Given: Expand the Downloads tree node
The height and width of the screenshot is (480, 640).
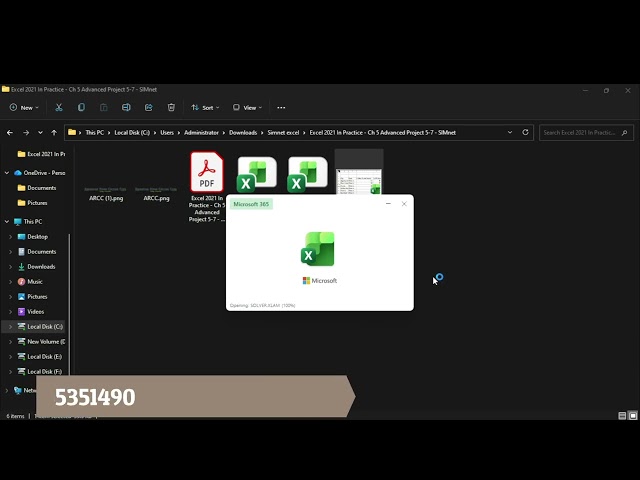Looking at the screenshot, I should (10, 267).
